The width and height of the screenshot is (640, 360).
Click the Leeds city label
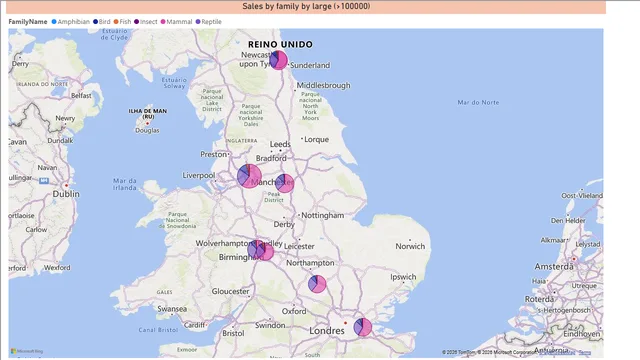[280, 144]
